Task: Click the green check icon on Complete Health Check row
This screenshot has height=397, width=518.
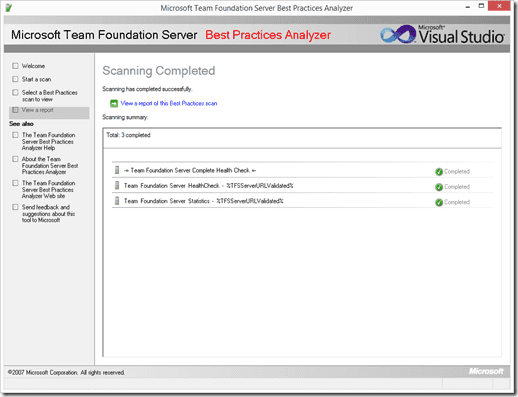Action: [x=439, y=172]
